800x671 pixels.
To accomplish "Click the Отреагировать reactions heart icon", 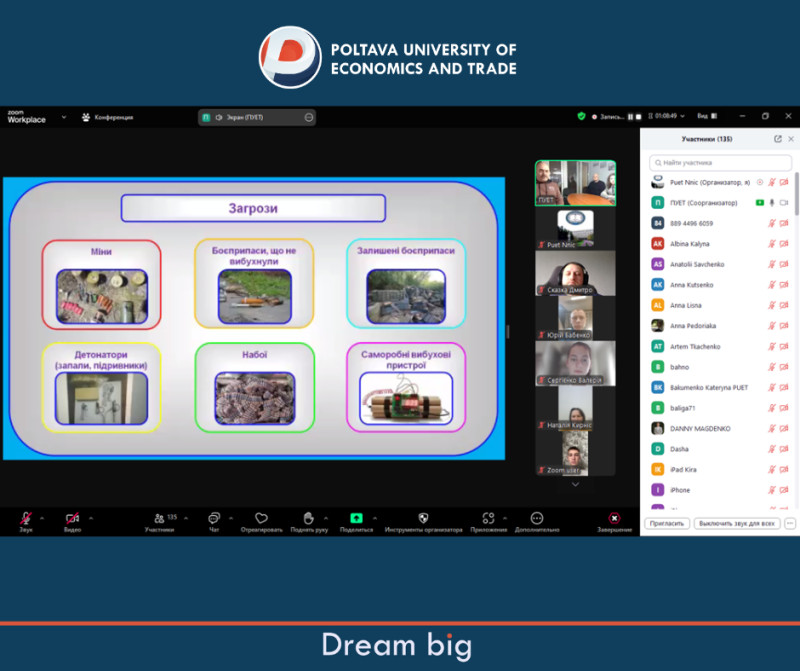I will tap(261, 518).
